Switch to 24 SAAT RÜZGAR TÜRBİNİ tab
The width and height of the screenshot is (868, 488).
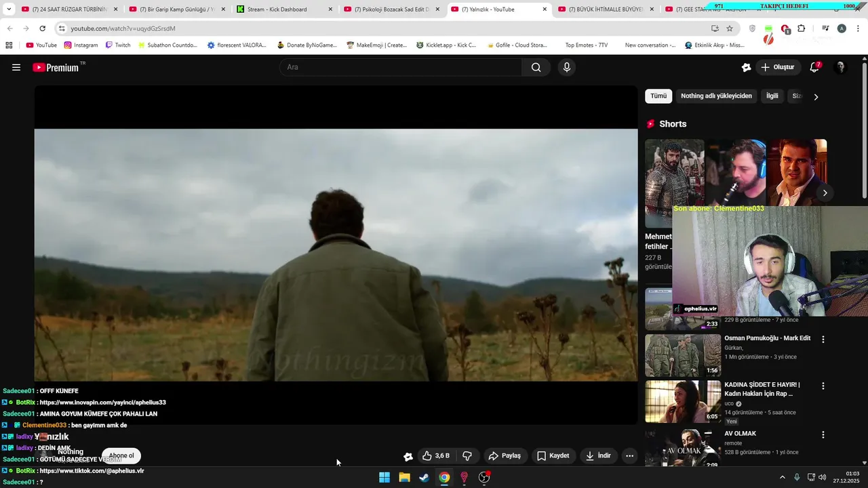(x=69, y=9)
